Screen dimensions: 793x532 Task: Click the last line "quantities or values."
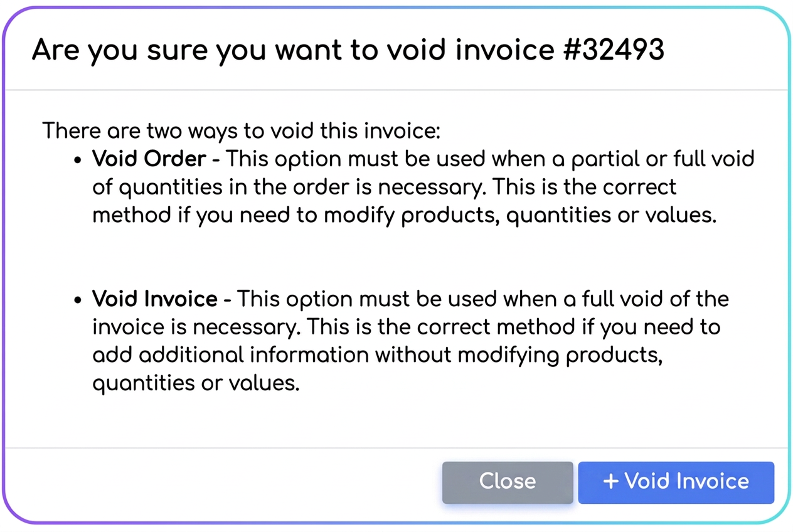tap(196, 383)
